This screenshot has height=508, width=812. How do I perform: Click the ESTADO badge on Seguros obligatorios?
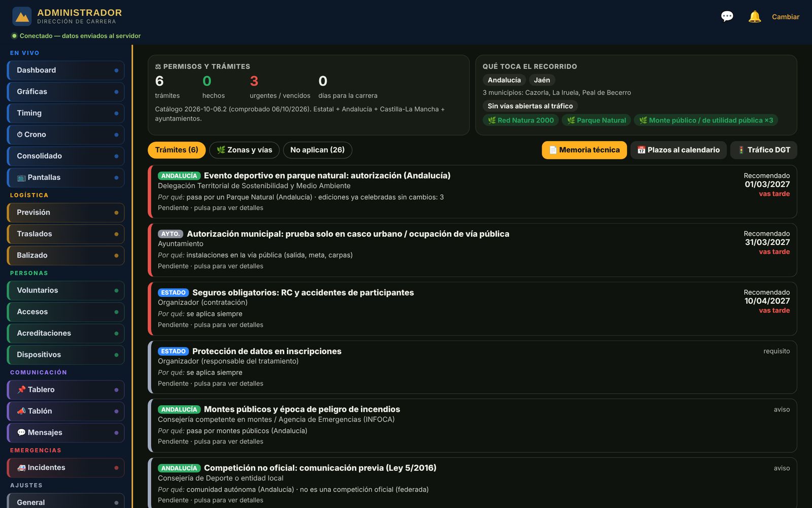point(173,293)
